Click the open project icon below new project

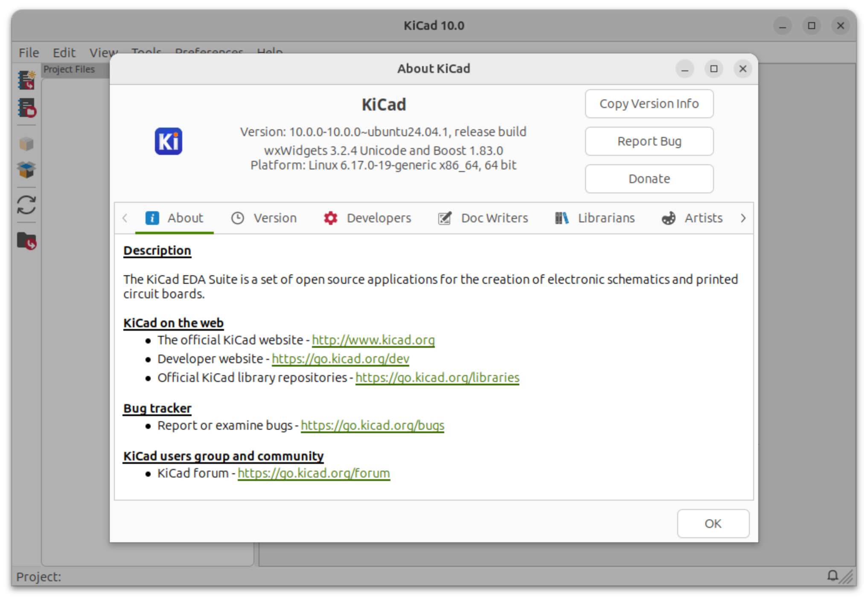tap(26, 108)
